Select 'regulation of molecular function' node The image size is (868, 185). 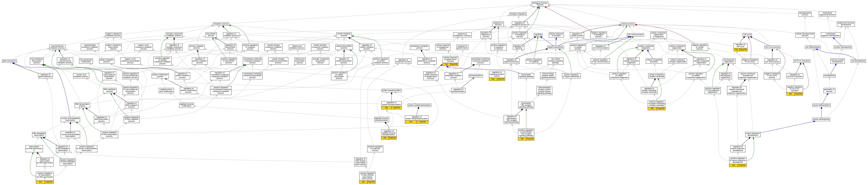click(403, 61)
